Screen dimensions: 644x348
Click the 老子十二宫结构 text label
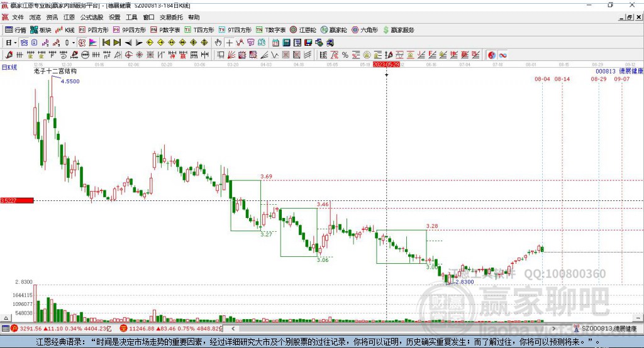(x=55, y=71)
